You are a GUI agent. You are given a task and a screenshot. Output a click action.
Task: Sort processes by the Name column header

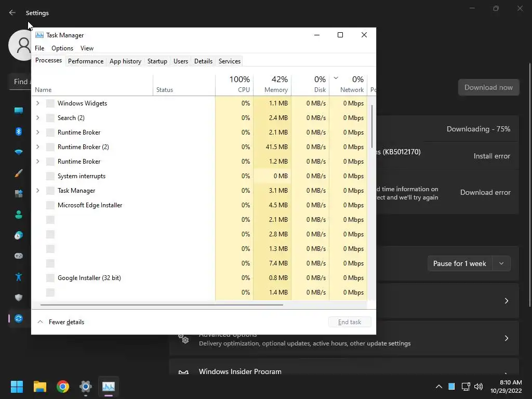coord(92,84)
